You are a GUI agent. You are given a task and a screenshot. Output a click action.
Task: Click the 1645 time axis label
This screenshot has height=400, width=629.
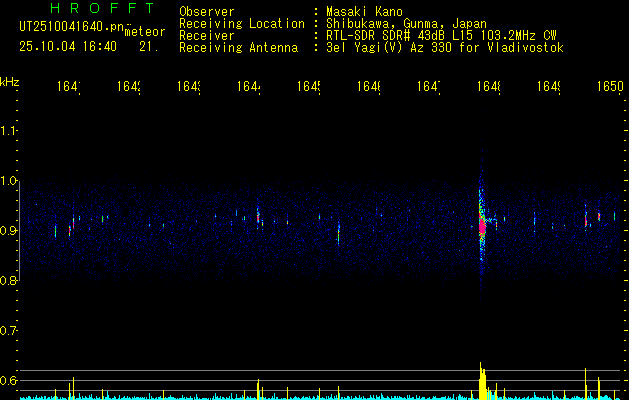tap(308, 86)
